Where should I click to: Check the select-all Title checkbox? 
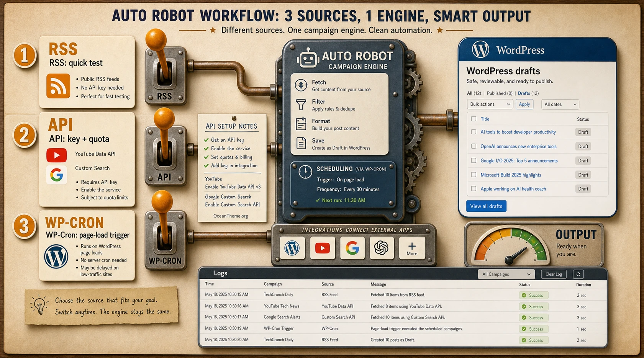pyautogui.click(x=474, y=119)
